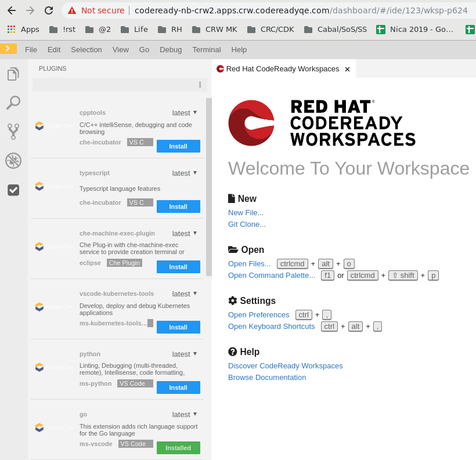Screen dimensions: 476x460
Task: Click the Eclipse Che icon for python
Action: pos(39,367)
